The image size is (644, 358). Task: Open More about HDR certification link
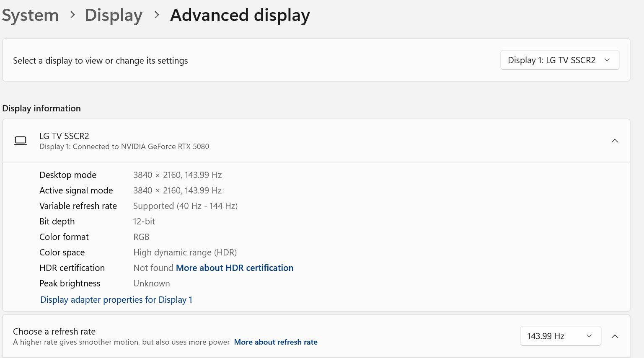click(x=234, y=268)
